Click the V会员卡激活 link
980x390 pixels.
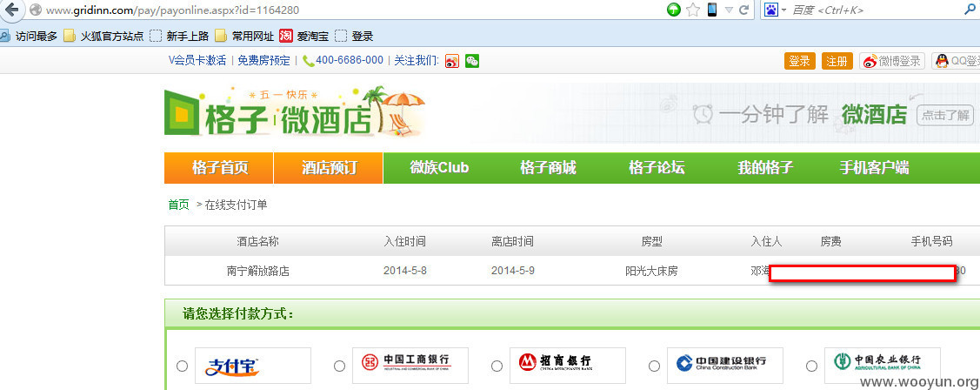197,61
